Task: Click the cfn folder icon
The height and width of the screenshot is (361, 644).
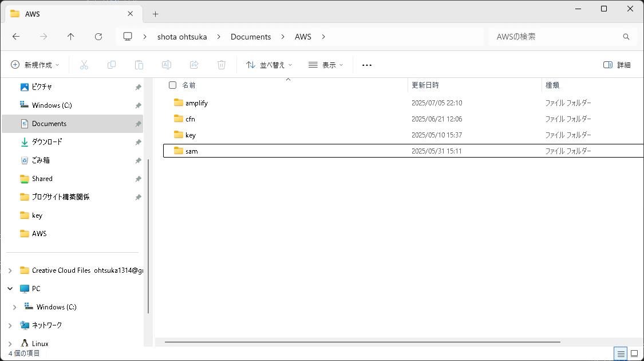Action: pos(178,119)
